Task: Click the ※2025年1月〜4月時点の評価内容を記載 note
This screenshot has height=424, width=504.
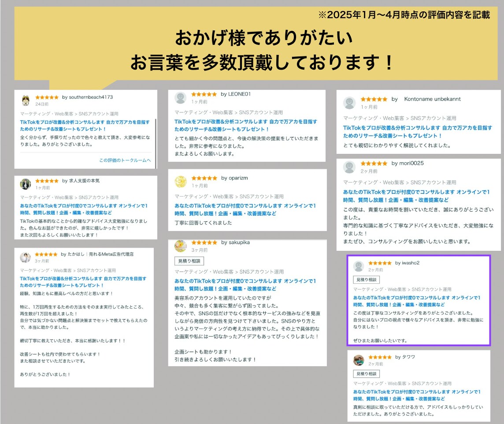Action: [404, 15]
